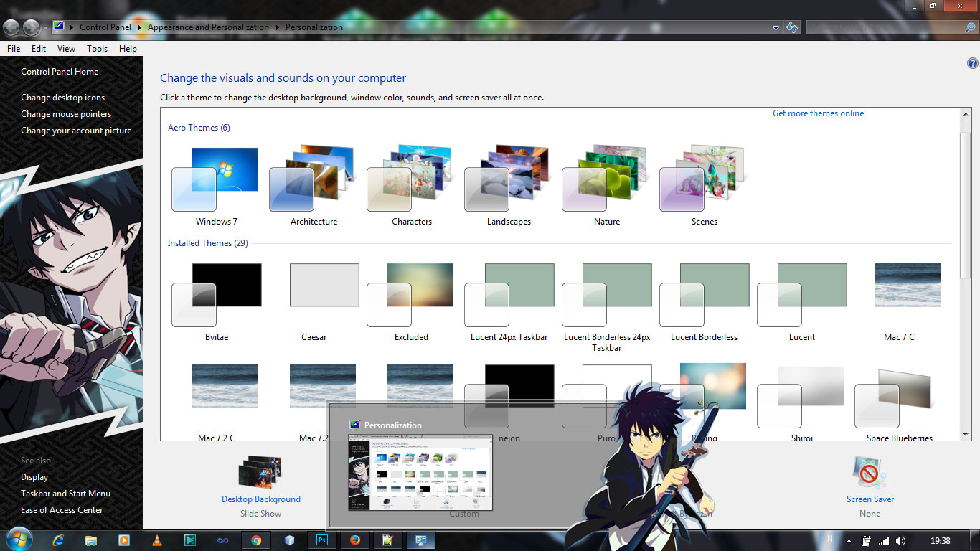Open the Windows Start orb

[x=18, y=540]
